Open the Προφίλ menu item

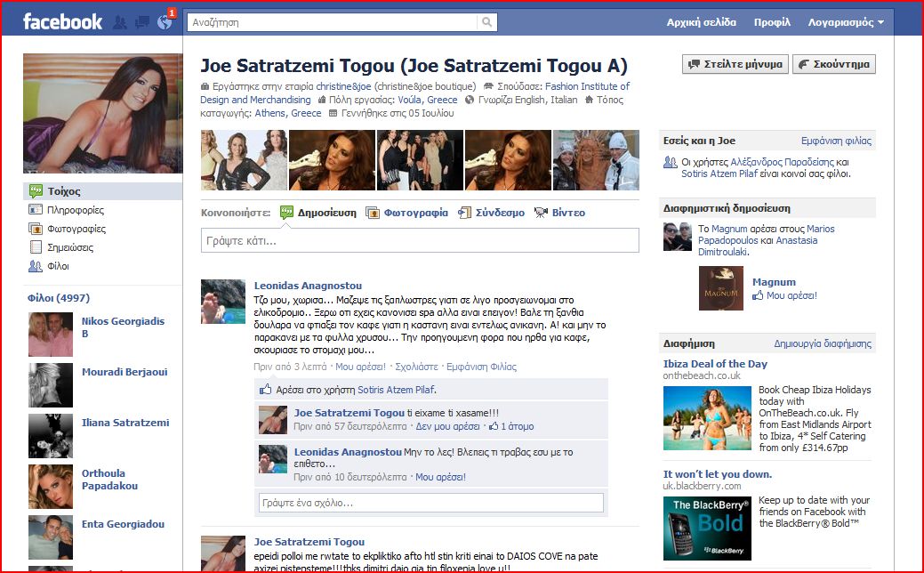[x=772, y=22]
